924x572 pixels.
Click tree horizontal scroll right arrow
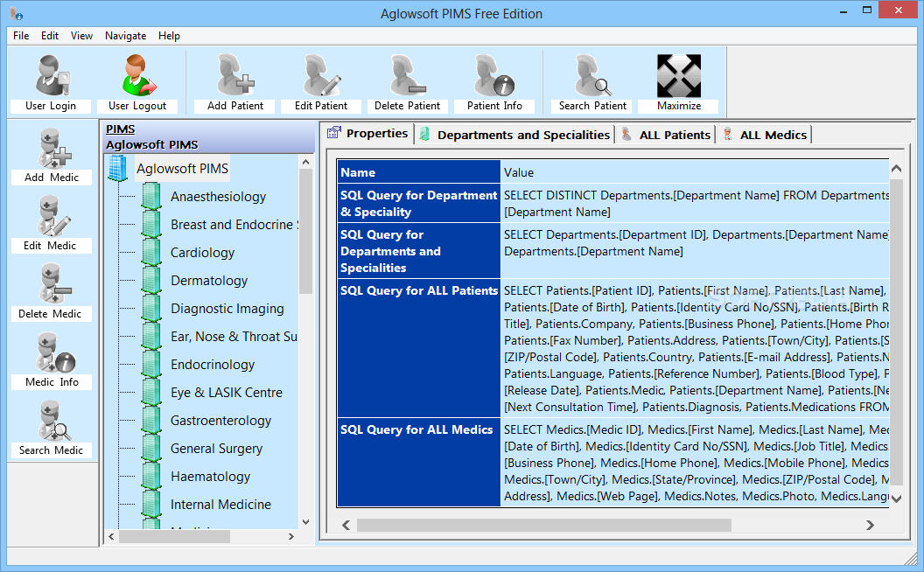click(x=291, y=536)
